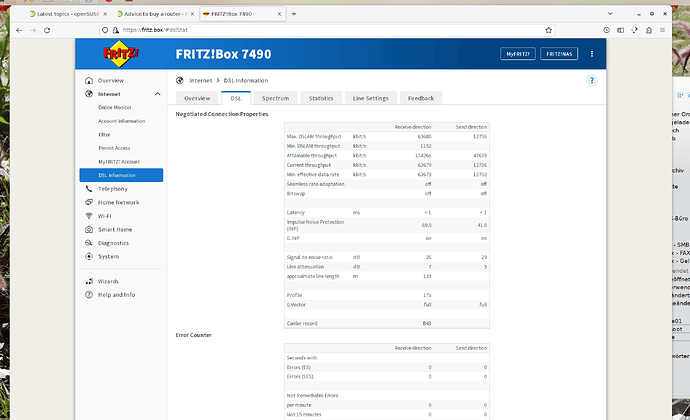690x420 pixels.
Task: Open the Statistics tab
Action: point(321,98)
